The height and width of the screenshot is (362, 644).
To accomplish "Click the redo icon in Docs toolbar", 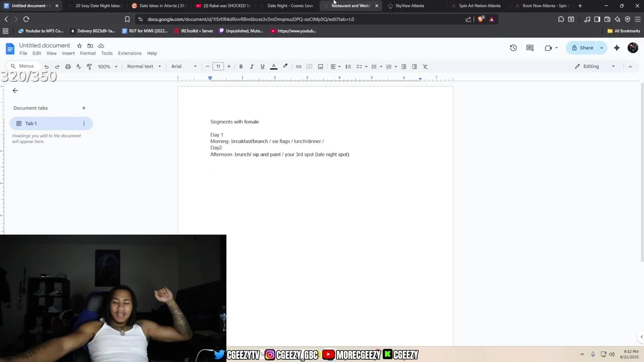I will tap(57, 66).
